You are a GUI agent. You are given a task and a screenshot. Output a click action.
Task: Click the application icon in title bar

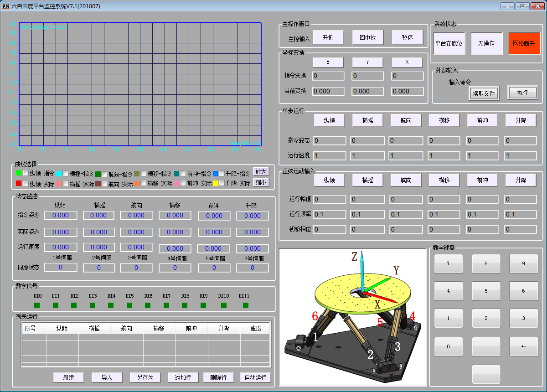[x=6, y=6]
